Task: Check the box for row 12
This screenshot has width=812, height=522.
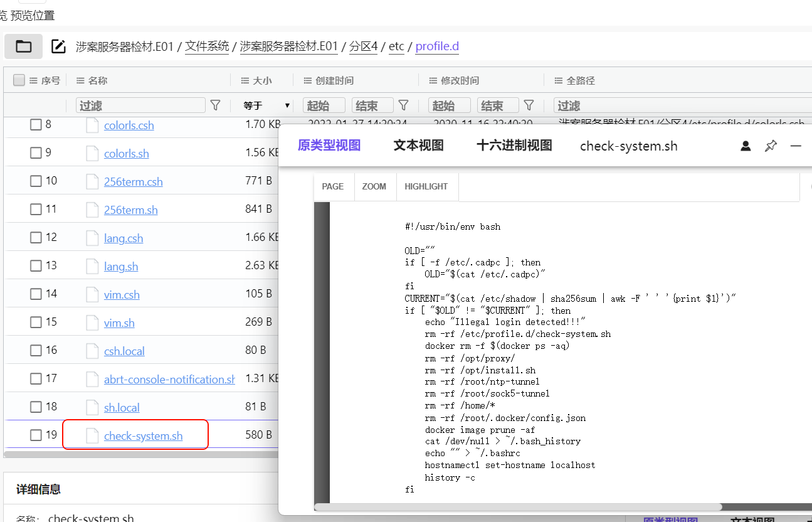Action: (x=36, y=238)
